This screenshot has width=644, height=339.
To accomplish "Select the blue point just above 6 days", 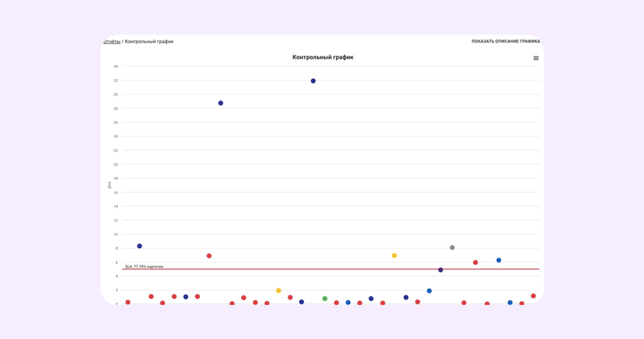I will 499,260.
